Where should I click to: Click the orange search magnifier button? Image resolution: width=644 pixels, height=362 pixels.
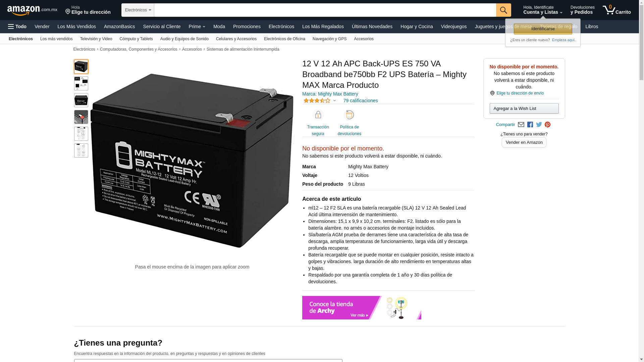(x=503, y=10)
